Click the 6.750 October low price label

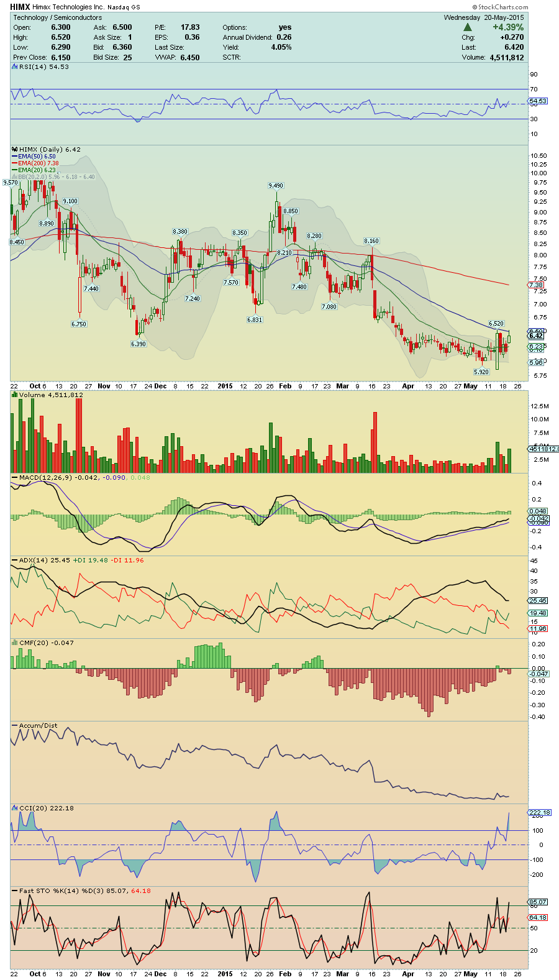pyautogui.click(x=79, y=324)
